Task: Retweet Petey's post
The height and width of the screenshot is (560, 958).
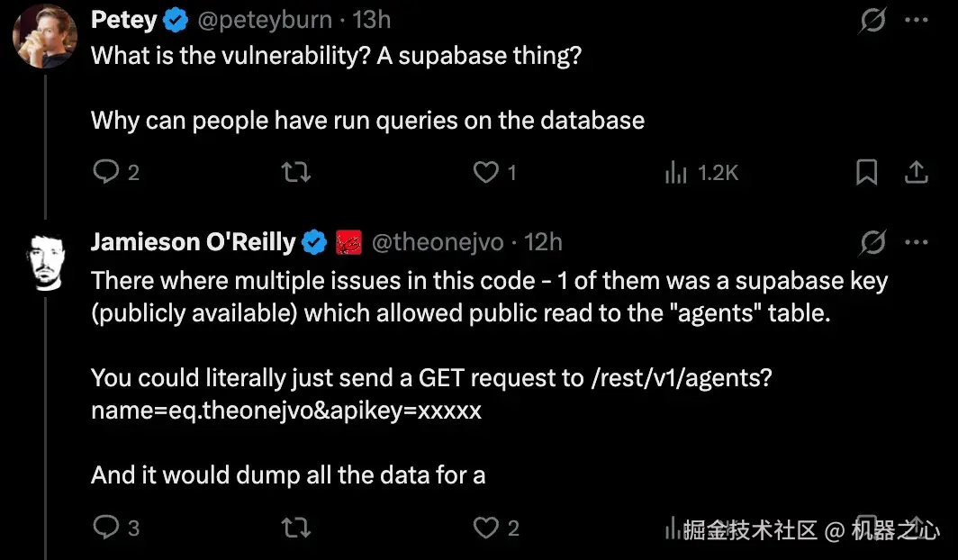Action: pyautogui.click(x=297, y=172)
